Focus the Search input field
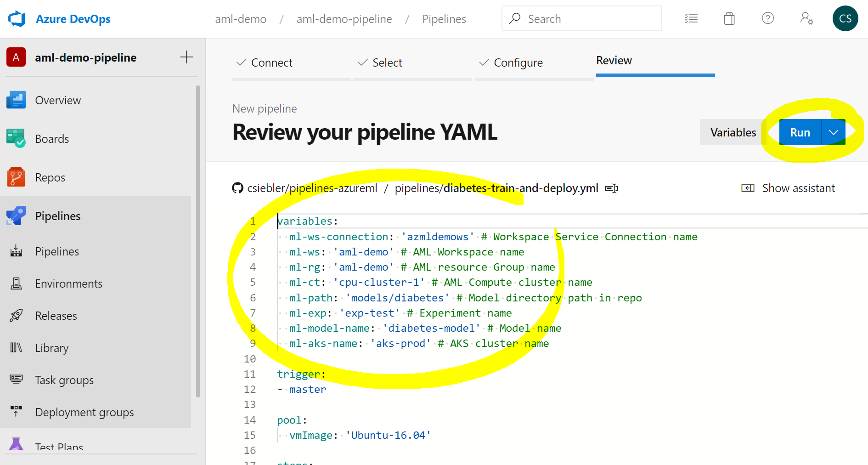Screen dimensions: 868x465 pyautogui.click(x=581, y=18)
